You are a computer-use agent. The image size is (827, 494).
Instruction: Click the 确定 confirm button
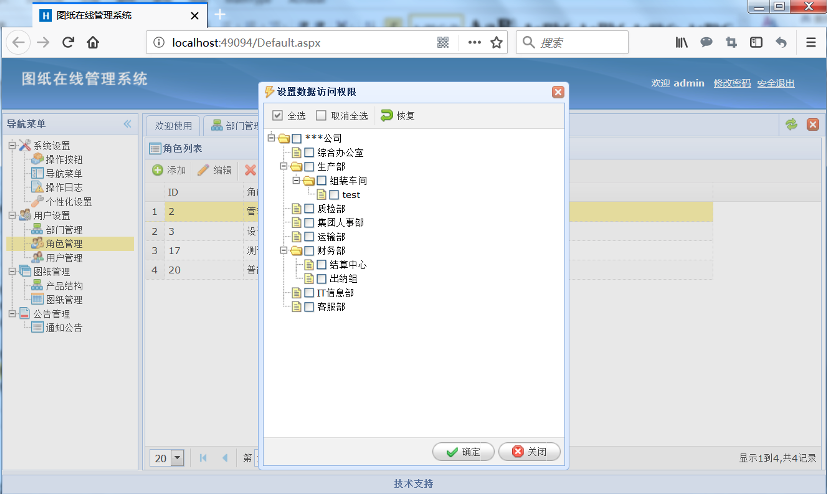463,452
